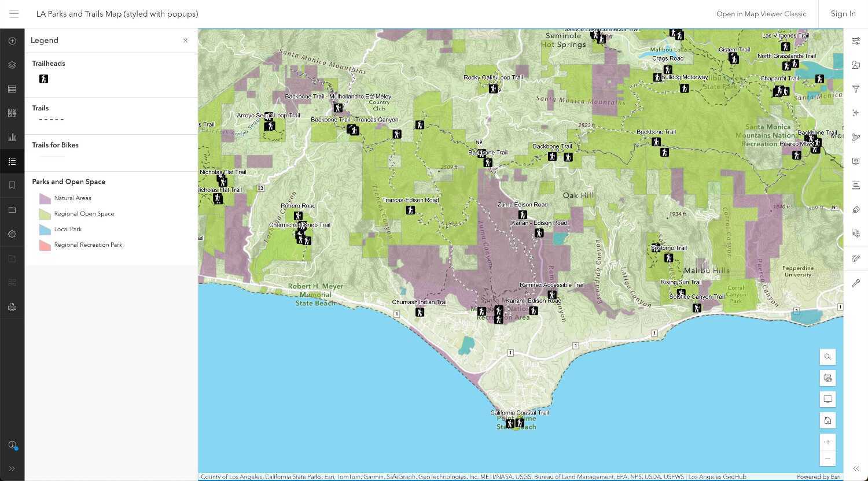Open the Layers panel
Image resolution: width=868 pixels, height=481 pixels.
[12, 65]
